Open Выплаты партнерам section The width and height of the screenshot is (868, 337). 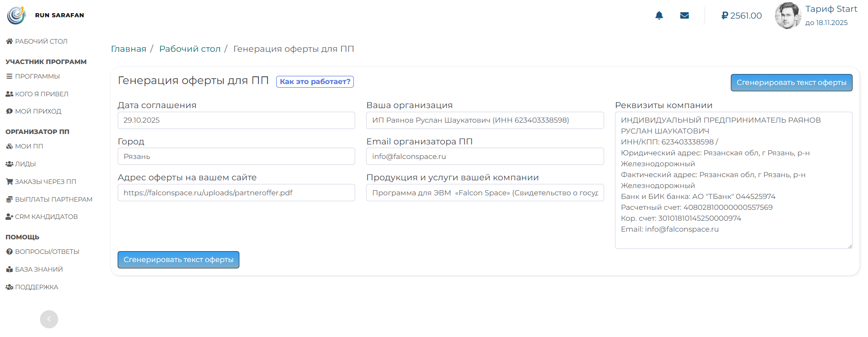49,199
